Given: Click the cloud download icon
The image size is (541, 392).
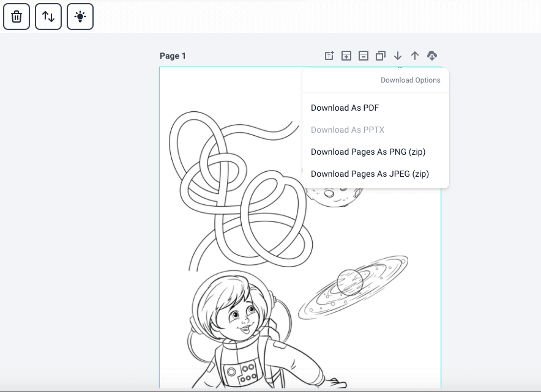Looking at the screenshot, I should point(432,56).
